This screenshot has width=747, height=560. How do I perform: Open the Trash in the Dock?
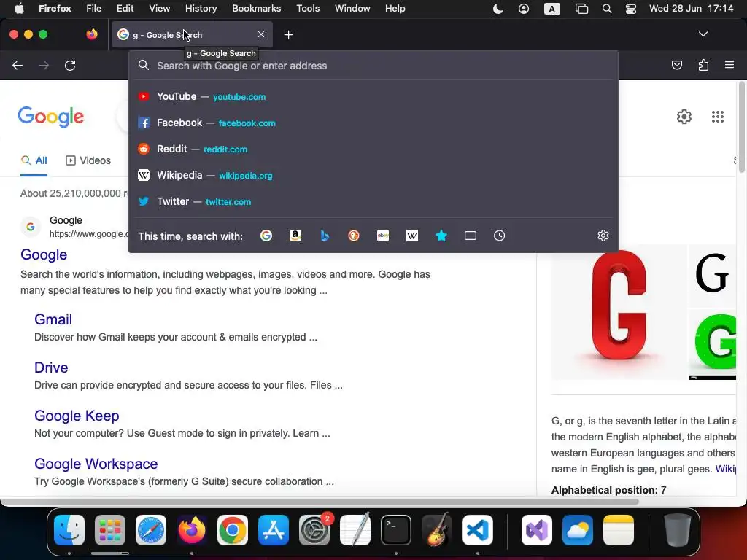tap(678, 530)
